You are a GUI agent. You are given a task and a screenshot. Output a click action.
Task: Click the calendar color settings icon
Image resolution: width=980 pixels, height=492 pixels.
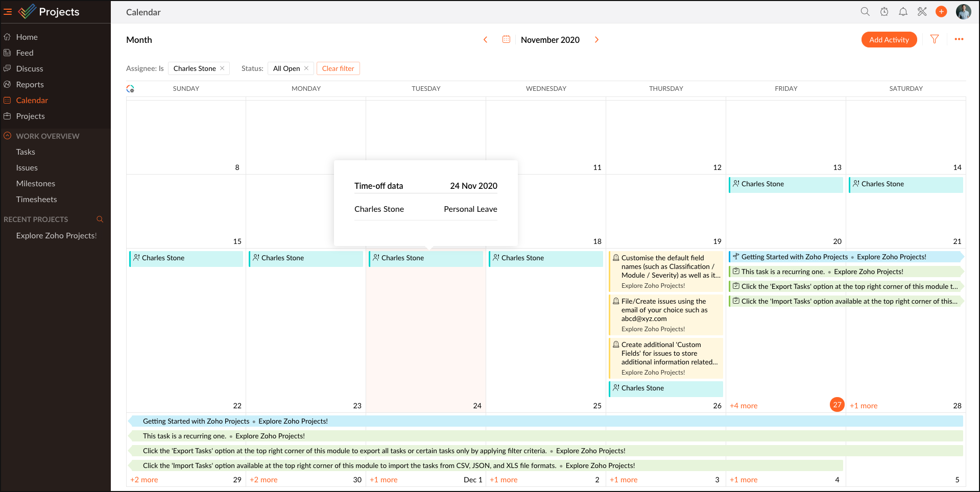130,89
